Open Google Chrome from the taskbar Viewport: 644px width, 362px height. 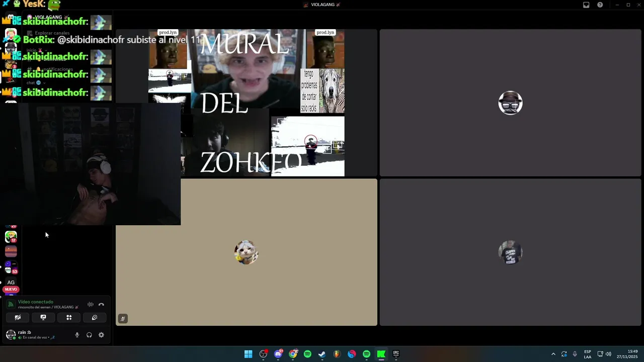pos(293,354)
